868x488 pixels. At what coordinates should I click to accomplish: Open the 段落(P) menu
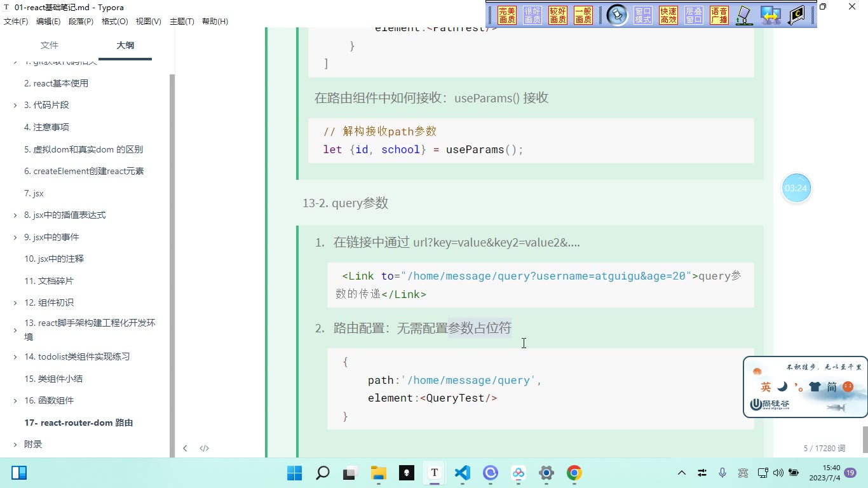pyautogui.click(x=81, y=21)
